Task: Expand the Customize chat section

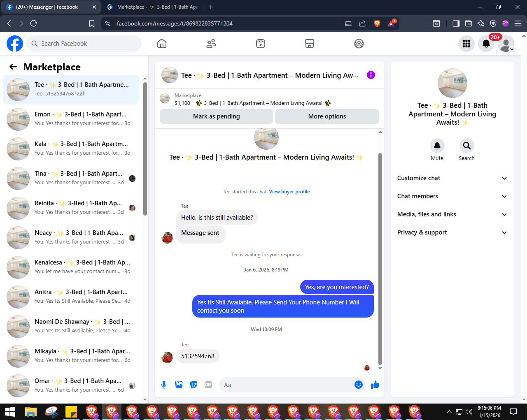Action: pyautogui.click(x=452, y=178)
